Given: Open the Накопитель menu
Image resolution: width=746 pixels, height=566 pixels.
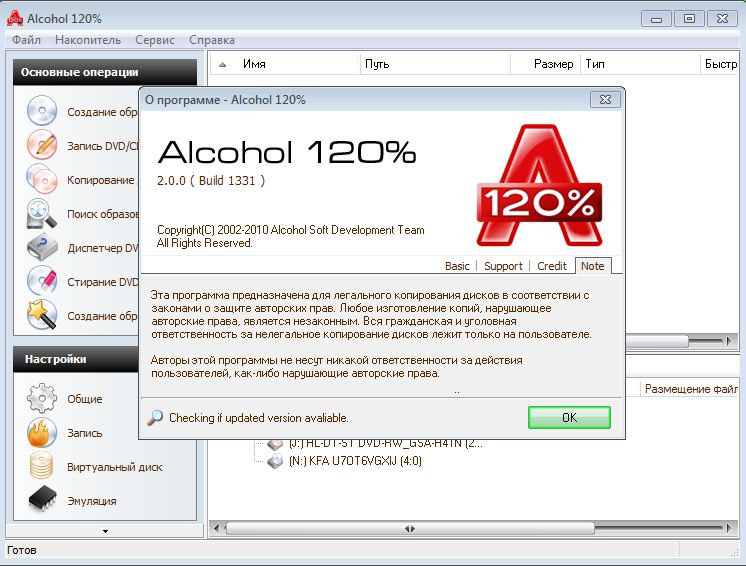Looking at the screenshot, I should [x=88, y=40].
